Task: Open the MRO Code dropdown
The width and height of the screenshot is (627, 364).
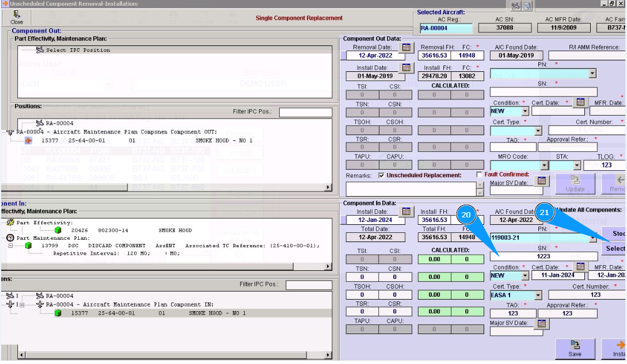Action: (544, 166)
